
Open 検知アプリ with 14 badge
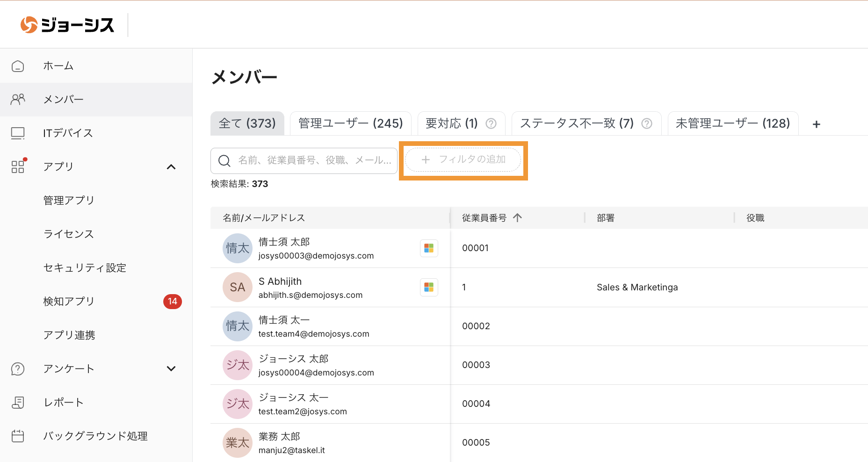[x=69, y=302]
